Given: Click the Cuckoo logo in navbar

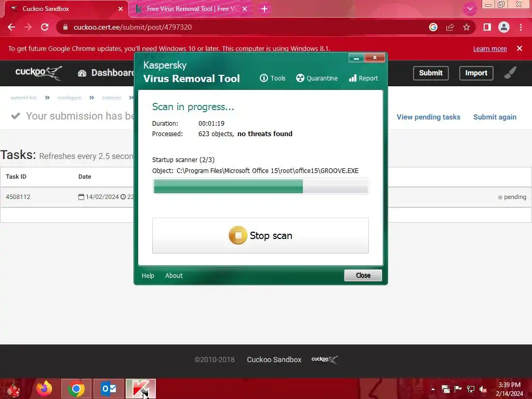Looking at the screenshot, I should pos(38,73).
